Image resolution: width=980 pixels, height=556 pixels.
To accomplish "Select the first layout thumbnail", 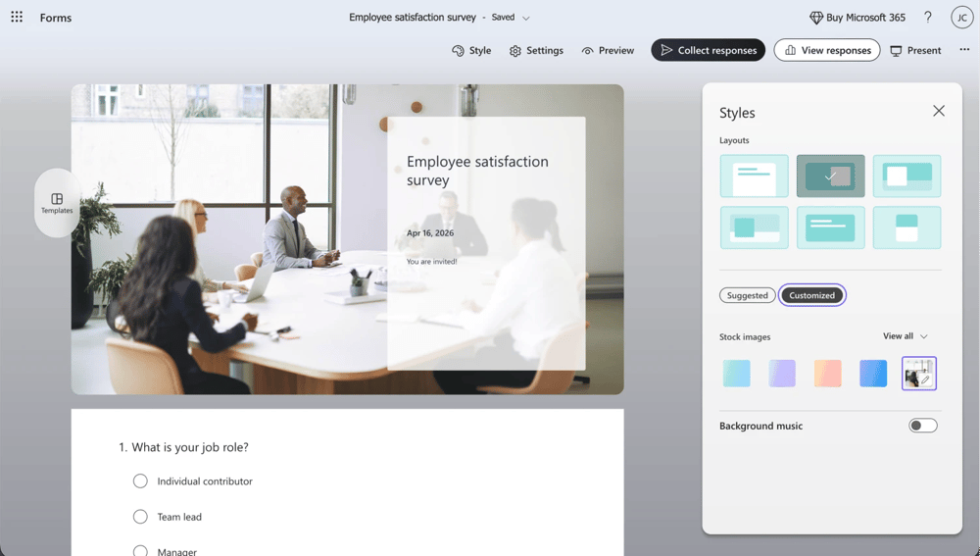I will 754,177.
